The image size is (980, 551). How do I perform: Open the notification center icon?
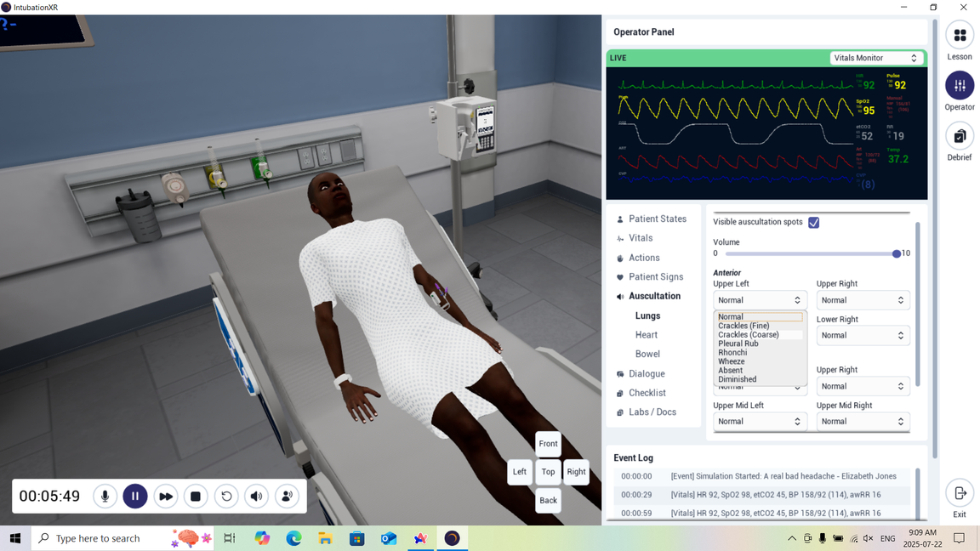click(960, 538)
